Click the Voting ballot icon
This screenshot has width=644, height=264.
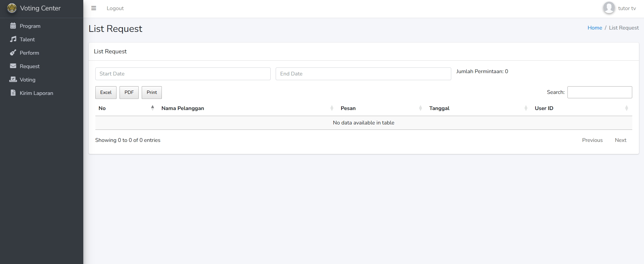coord(13,80)
